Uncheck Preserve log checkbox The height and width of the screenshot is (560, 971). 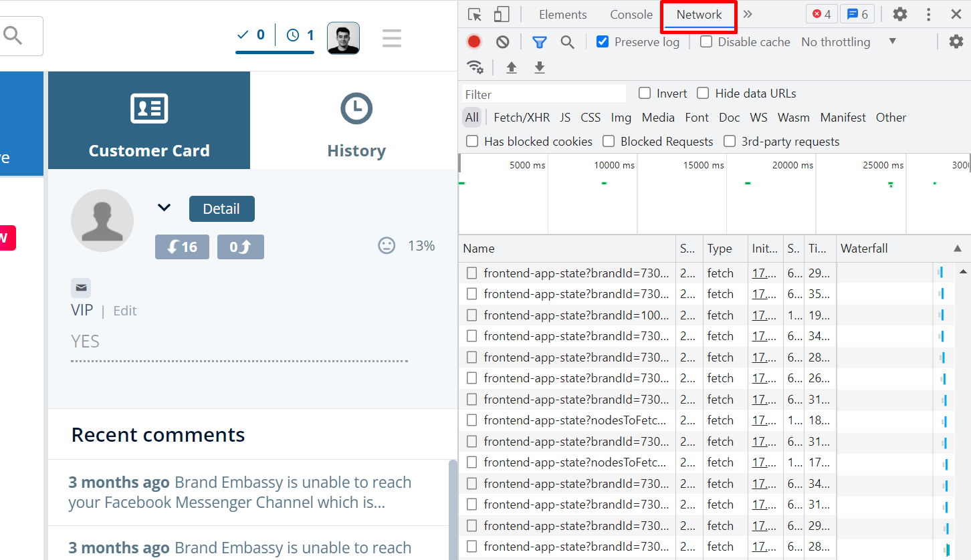point(603,41)
